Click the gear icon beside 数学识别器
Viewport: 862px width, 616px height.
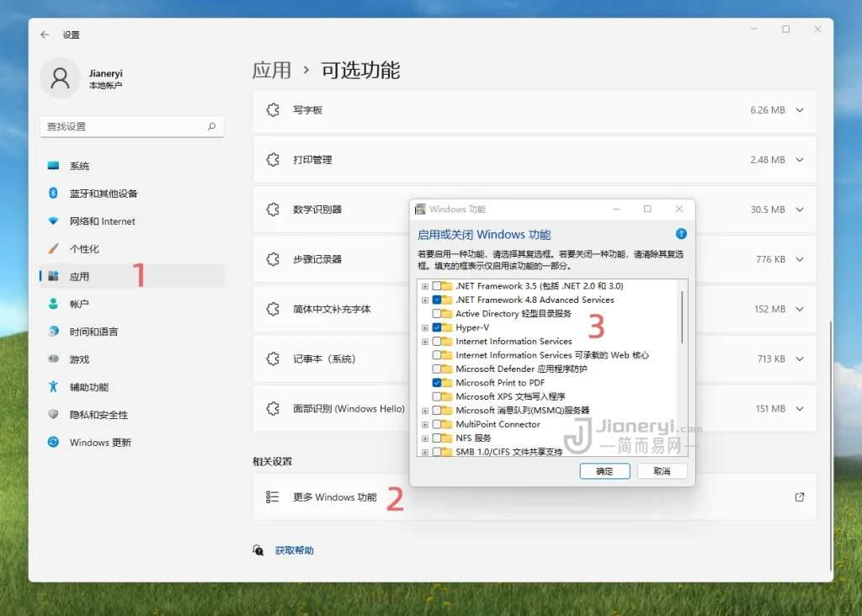273,210
